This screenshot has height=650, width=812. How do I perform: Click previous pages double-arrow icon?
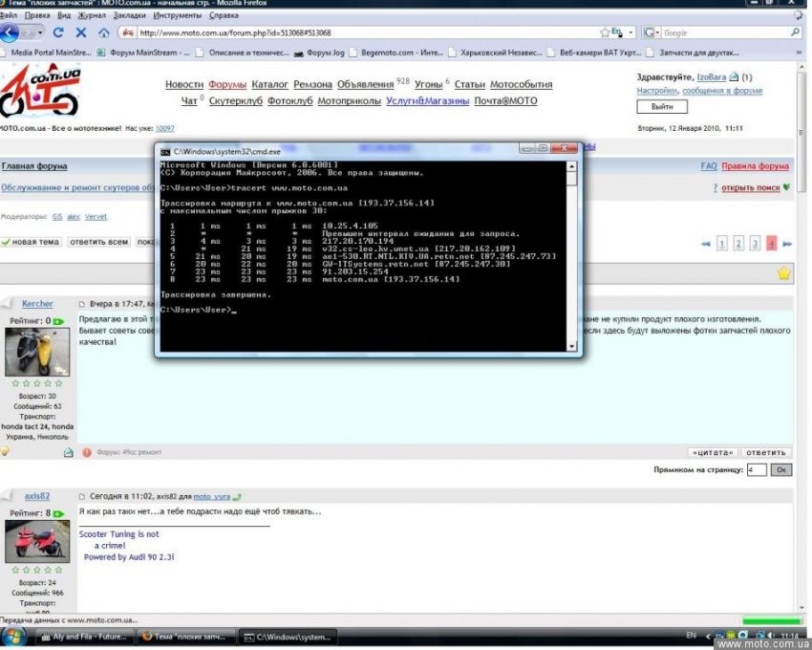pos(705,244)
